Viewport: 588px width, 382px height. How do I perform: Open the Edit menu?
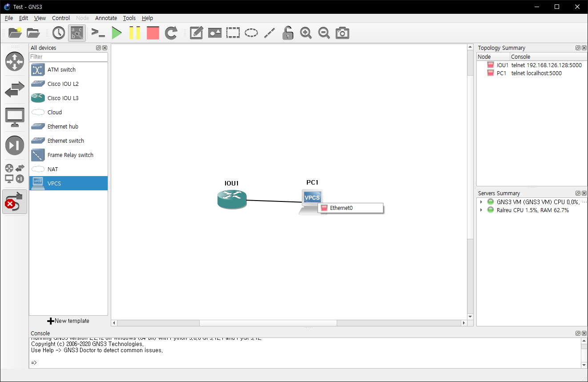(24, 18)
